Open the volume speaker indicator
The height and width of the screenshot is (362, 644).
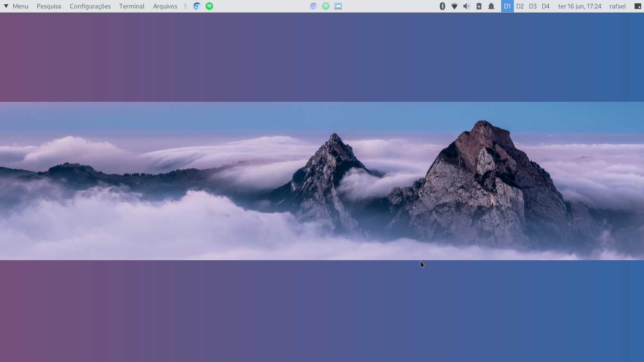pyautogui.click(x=467, y=6)
